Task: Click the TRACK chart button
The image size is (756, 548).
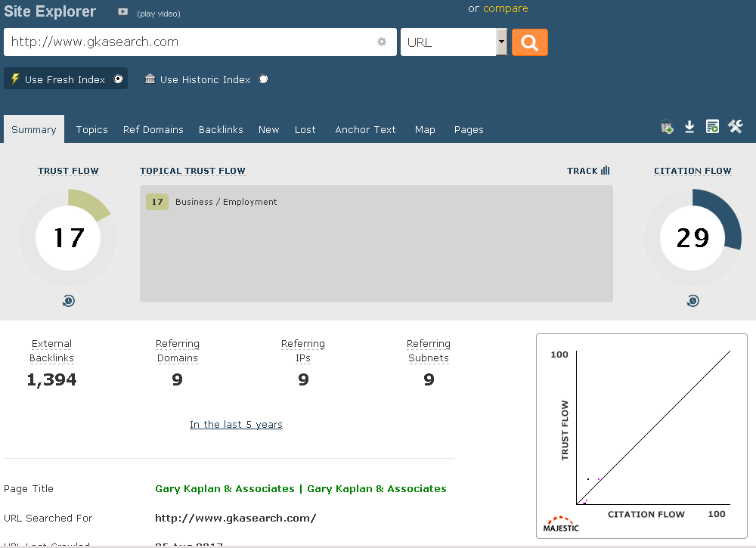Action: pyautogui.click(x=588, y=171)
